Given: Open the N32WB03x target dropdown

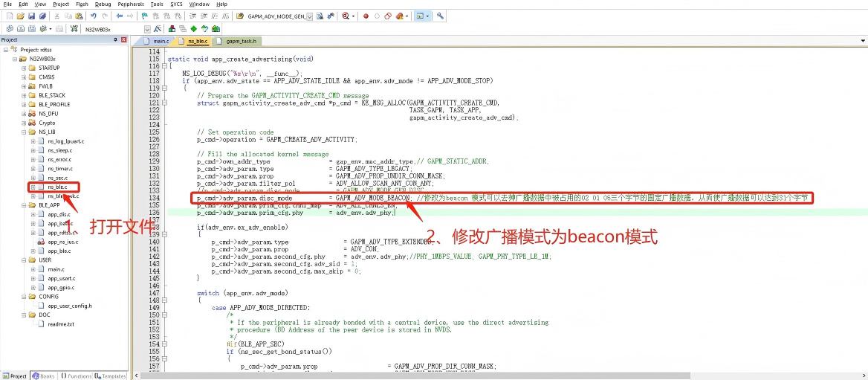Looking at the screenshot, I should (147, 30).
